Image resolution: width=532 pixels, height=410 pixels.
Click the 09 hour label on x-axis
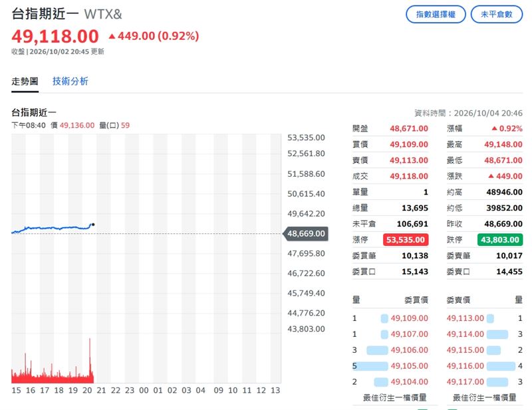tap(219, 391)
